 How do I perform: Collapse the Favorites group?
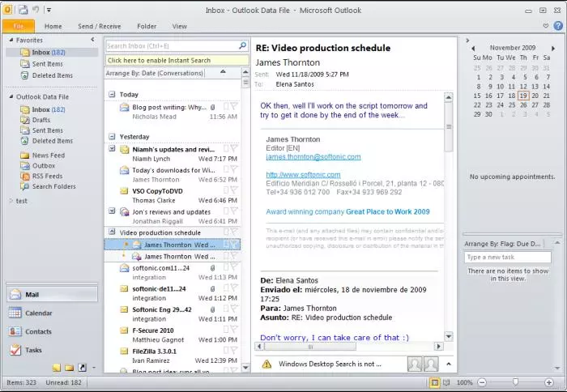(11, 40)
